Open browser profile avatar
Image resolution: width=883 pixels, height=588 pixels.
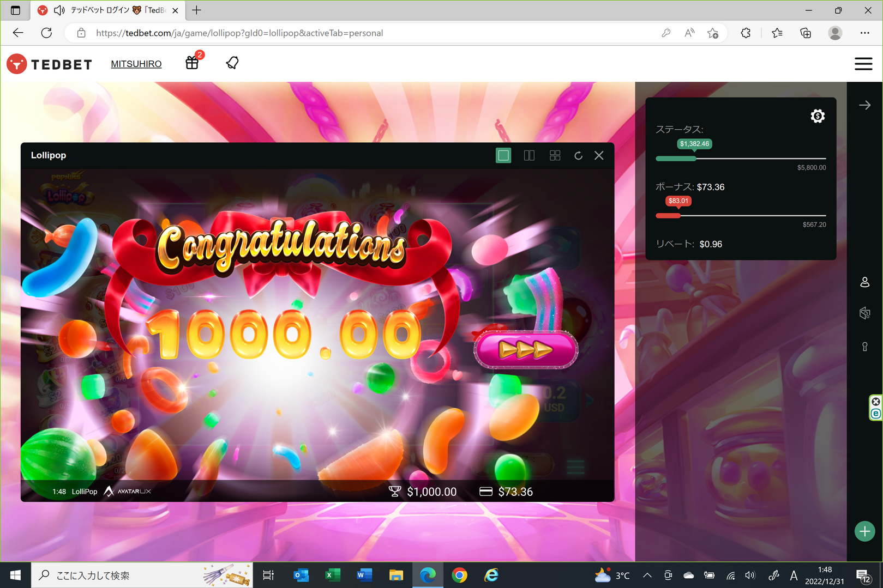coord(835,33)
